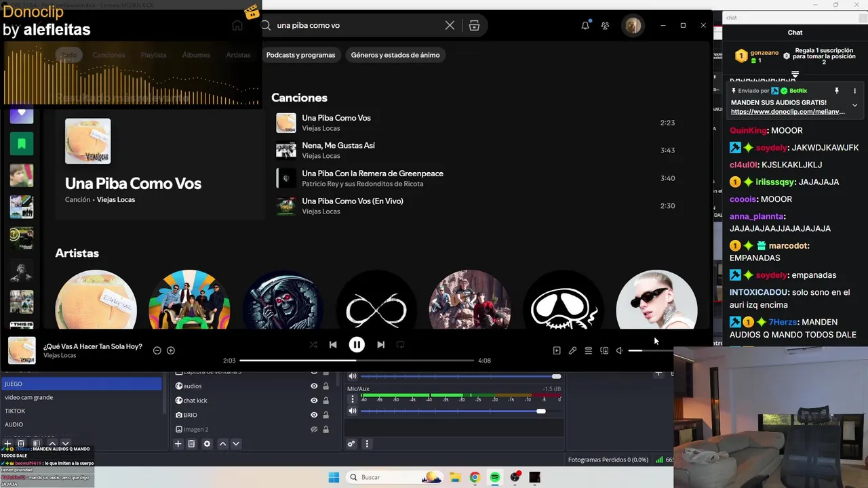Open the audio mixer three-dot menu
Viewport: 868px width, 488px height.
[x=367, y=444]
